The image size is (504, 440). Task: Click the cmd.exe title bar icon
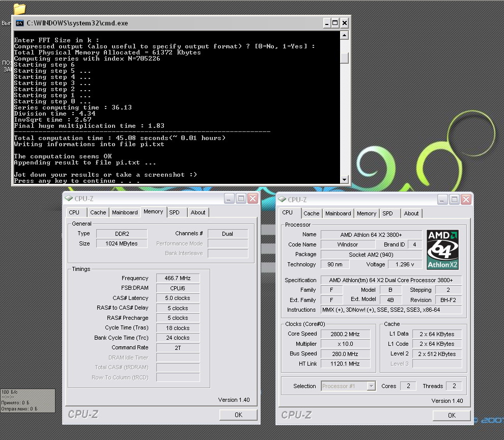20,23
